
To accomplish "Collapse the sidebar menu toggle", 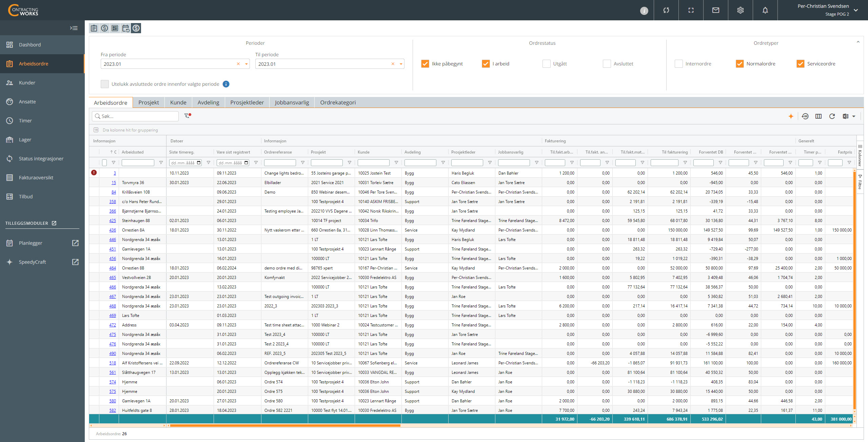I will 74,28.
